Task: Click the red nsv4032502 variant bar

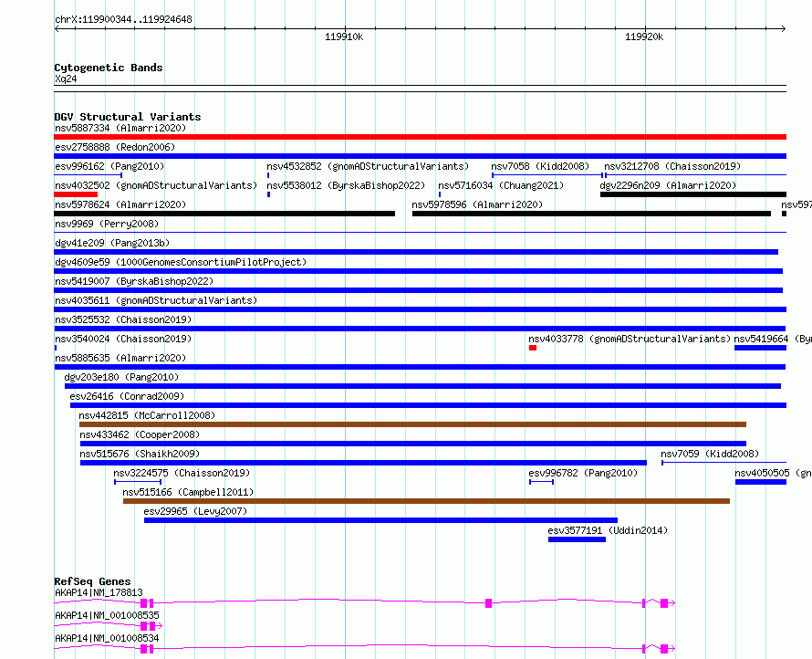Action: tap(76, 194)
